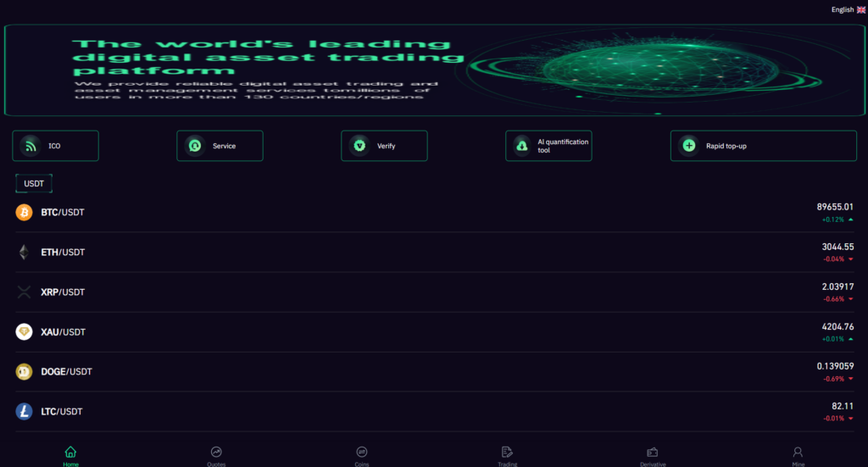Click the ETH price 3044.55

(x=837, y=247)
